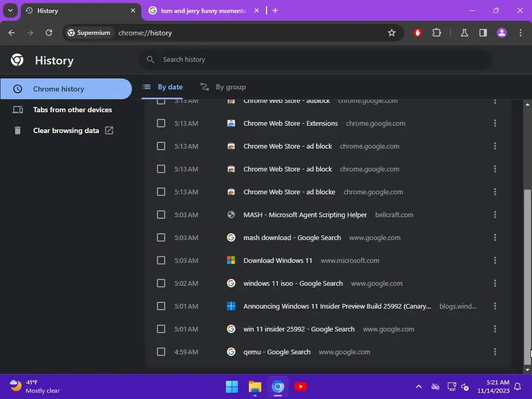Image resolution: width=532 pixels, height=399 pixels.
Task: Go back to the previous page
Action: click(11, 33)
